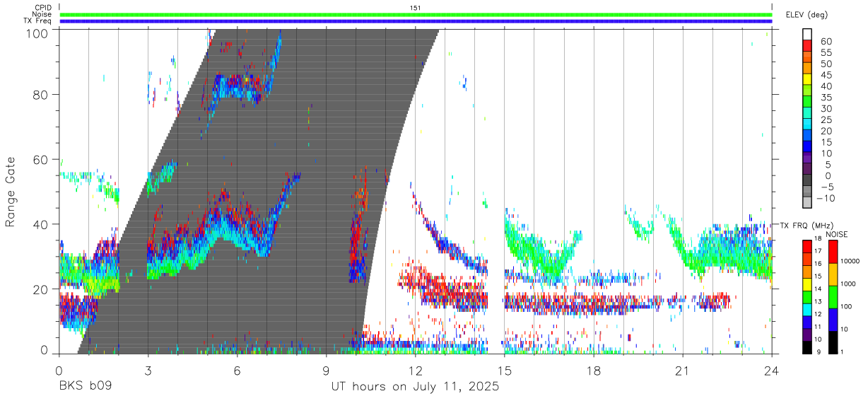Click UT hours axis tick '18'
Image resolution: width=868 pixels, height=401 pixels.
pos(593,371)
